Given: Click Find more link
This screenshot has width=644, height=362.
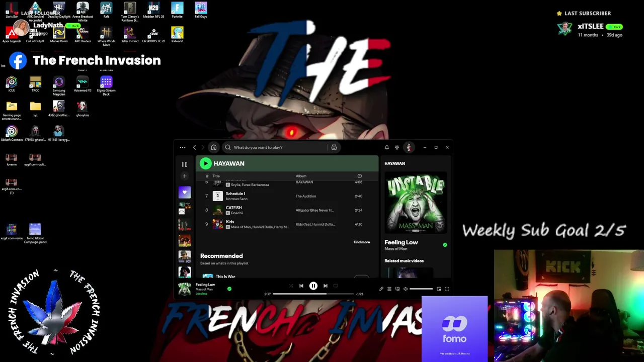Looking at the screenshot, I should (362, 242).
